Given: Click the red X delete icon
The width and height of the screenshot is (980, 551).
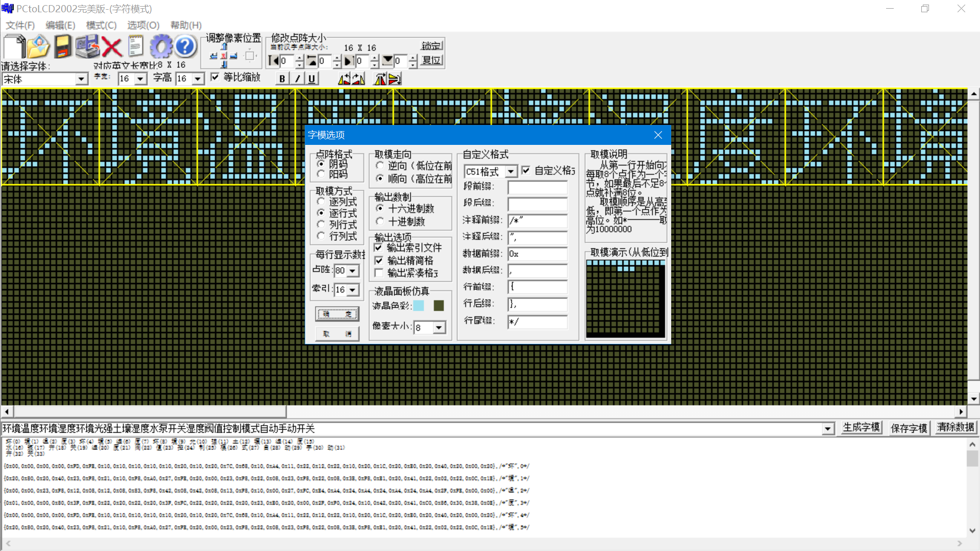Looking at the screenshot, I should pos(112,47).
